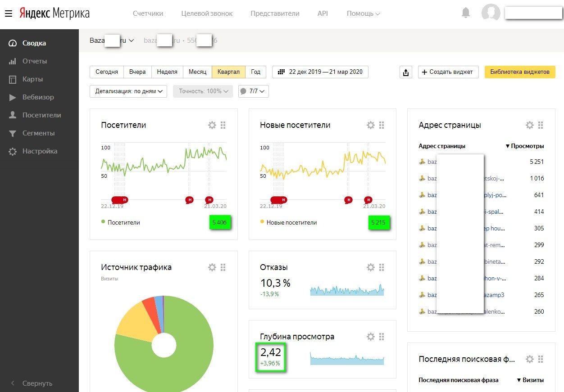Click drag handle of Новые посетители widget
564x392 pixels.
click(382, 125)
